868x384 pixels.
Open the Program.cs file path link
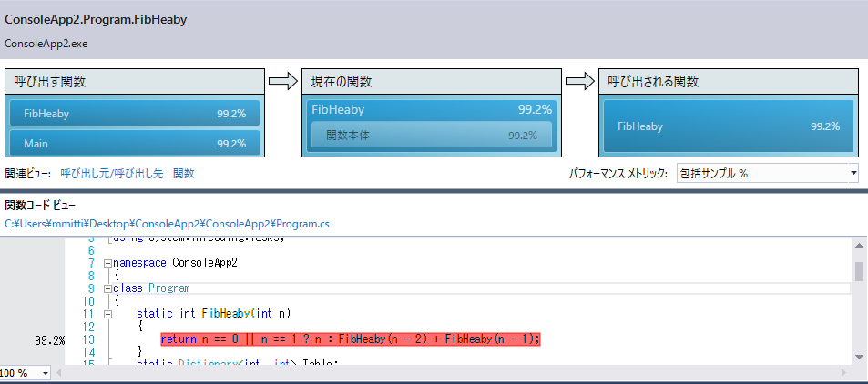tap(168, 224)
